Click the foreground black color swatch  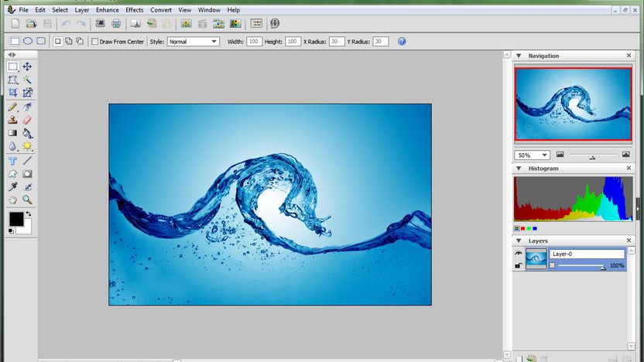(x=16, y=219)
